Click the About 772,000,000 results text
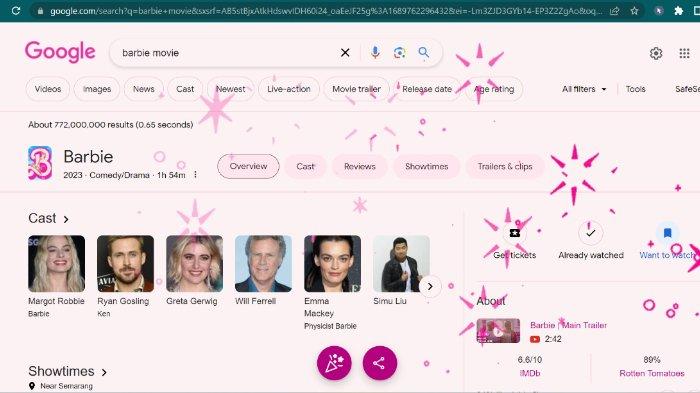 click(111, 125)
